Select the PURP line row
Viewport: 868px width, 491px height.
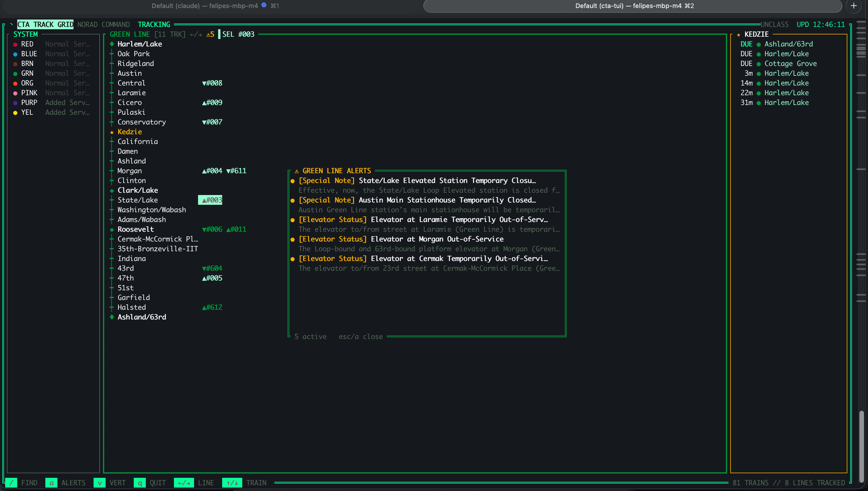click(51, 102)
